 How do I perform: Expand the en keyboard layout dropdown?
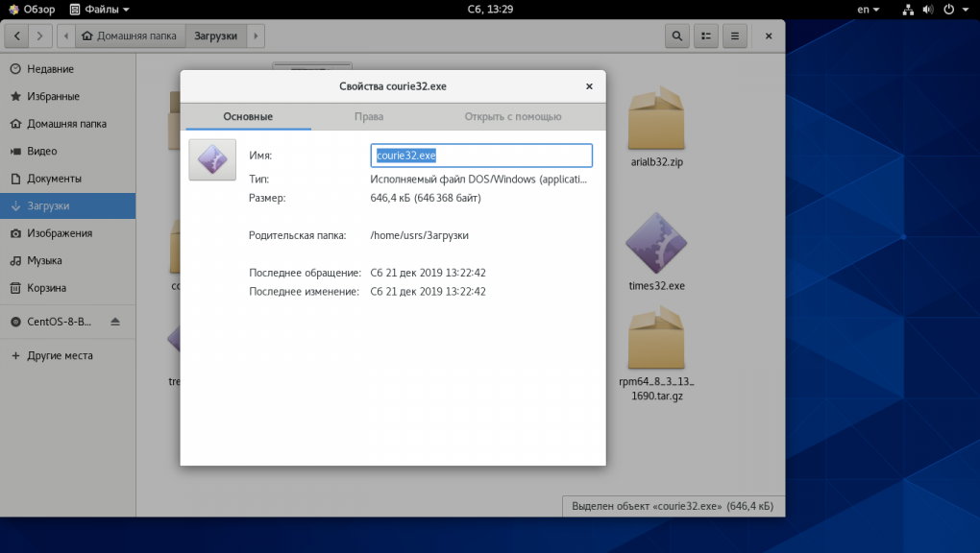tap(869, 10)
